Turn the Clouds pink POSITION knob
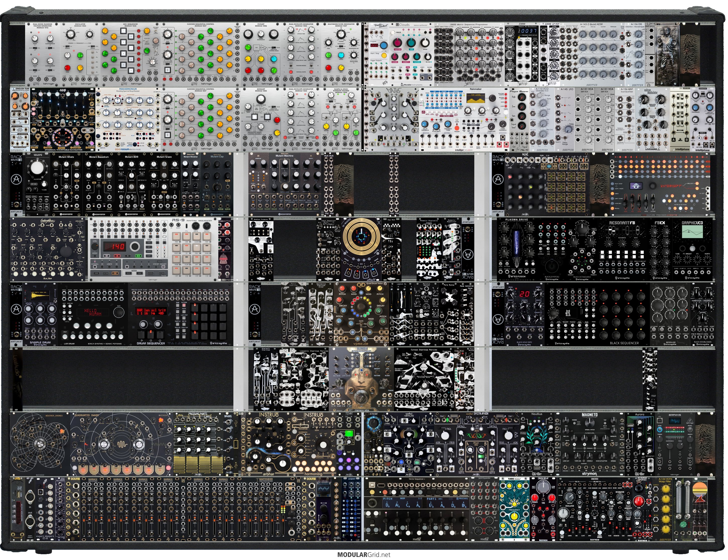This screenshot has width=728, height=560. [x=397, y=43]
